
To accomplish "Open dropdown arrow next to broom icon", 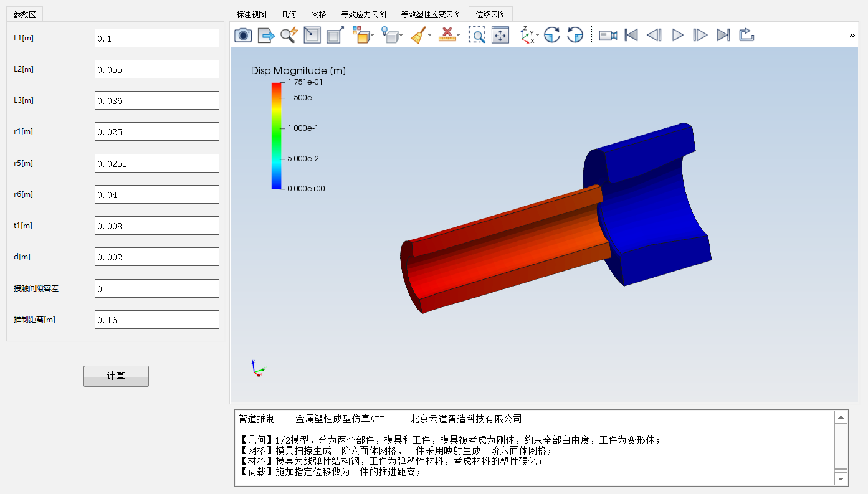I will coord(430,36).
